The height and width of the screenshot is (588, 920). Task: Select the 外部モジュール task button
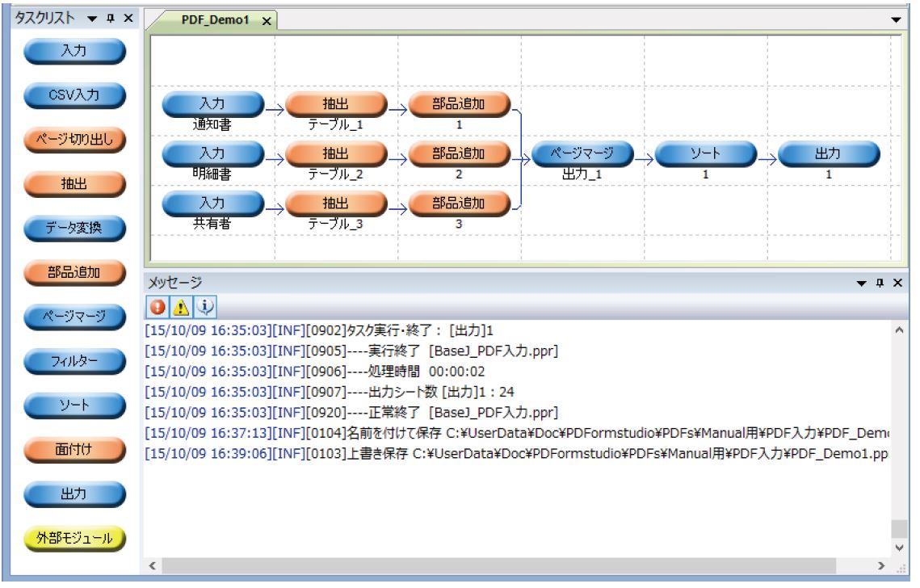pyautogui.click(x=74, y=536)
